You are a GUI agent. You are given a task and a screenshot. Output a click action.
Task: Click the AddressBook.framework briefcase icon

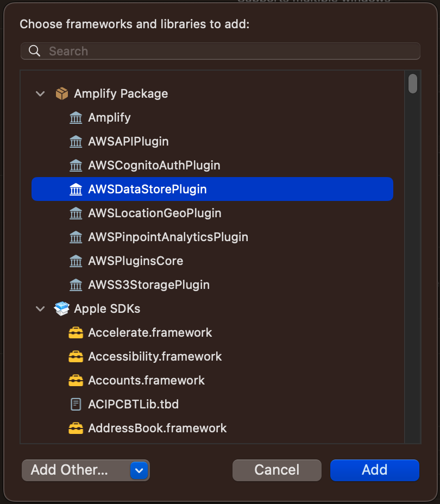[76, 428]
